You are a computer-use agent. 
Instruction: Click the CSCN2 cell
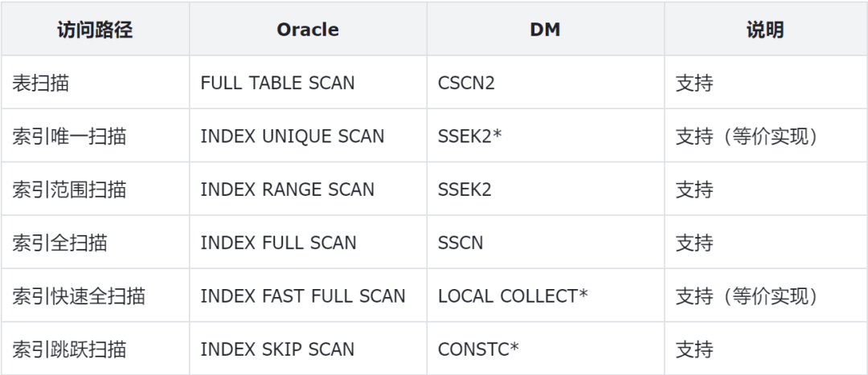[x=466, y=83]
